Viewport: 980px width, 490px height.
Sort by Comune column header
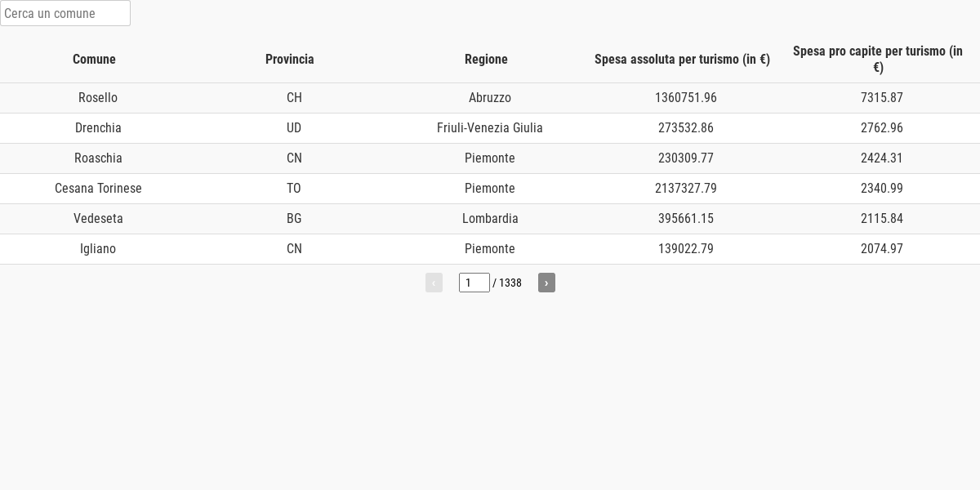[x=94, y=59]
